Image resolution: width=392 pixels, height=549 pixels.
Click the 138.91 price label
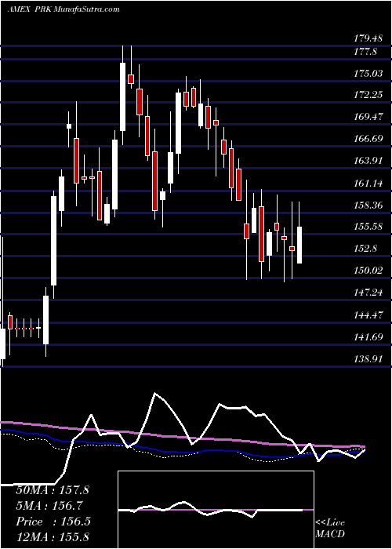(367, 359)
